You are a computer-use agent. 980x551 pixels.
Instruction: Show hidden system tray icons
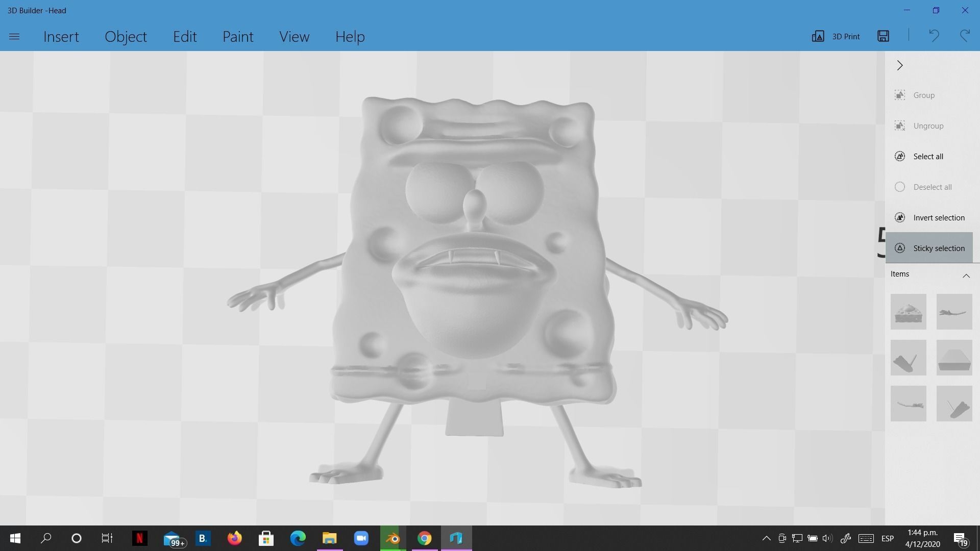pyautogui.click(x=766, y=538)
